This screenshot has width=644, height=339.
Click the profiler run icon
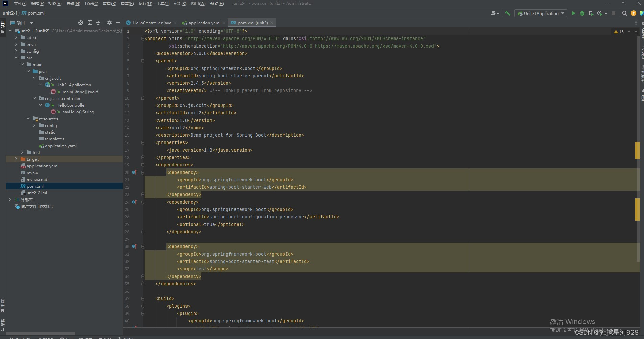click(x=600, y=13)
